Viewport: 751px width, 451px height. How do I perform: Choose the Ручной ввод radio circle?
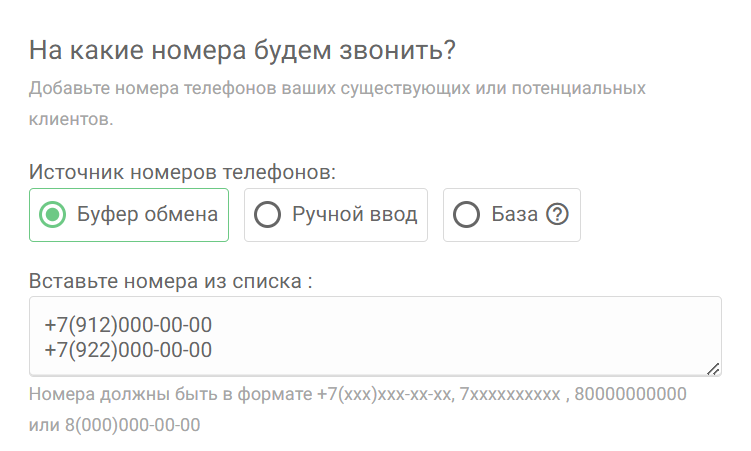(x=268, y=215)
